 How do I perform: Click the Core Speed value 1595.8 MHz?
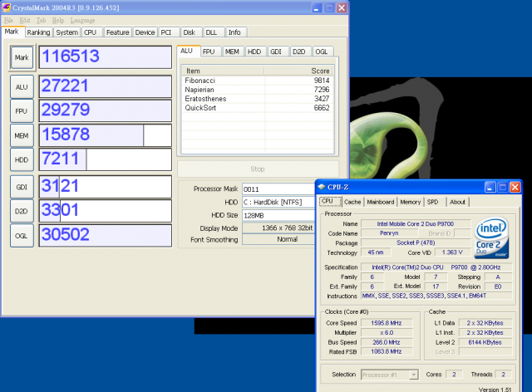pos(387,323)
